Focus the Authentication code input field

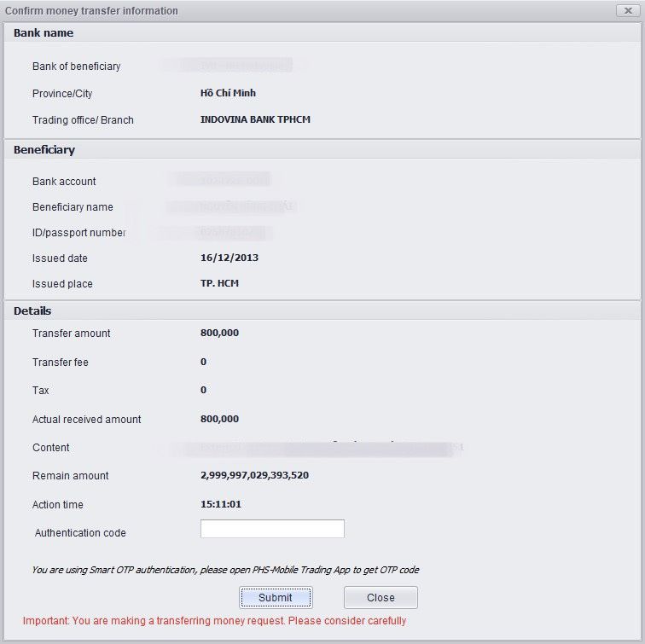[272, 530]
